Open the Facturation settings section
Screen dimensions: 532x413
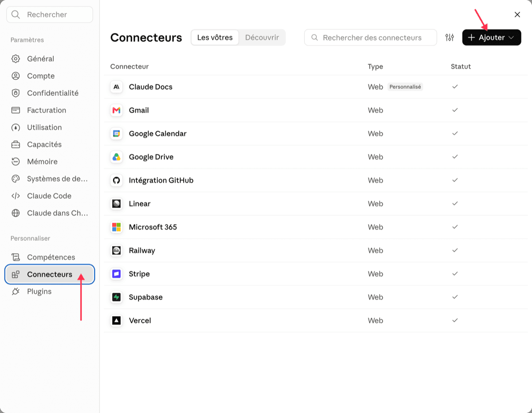click(50, 110)
